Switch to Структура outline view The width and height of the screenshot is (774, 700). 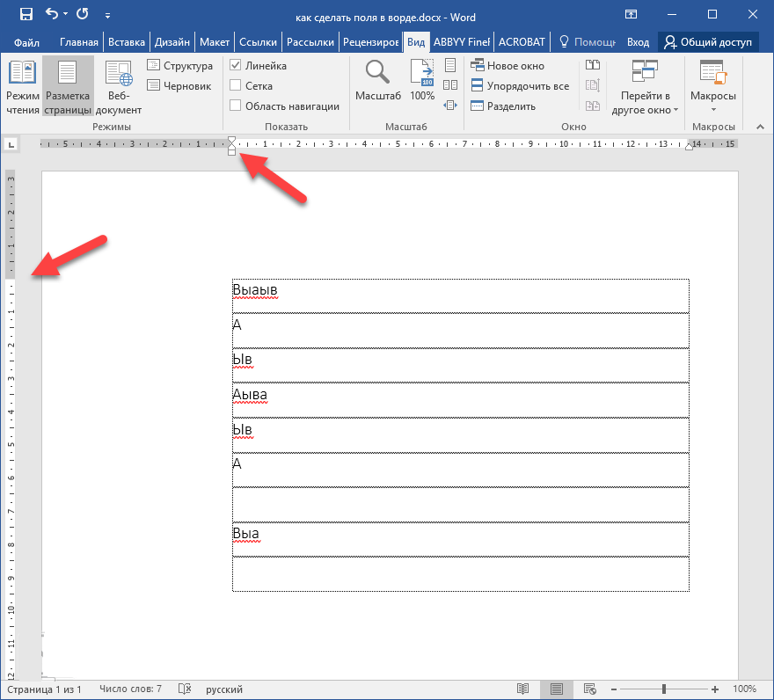click(x=179, y=66)
